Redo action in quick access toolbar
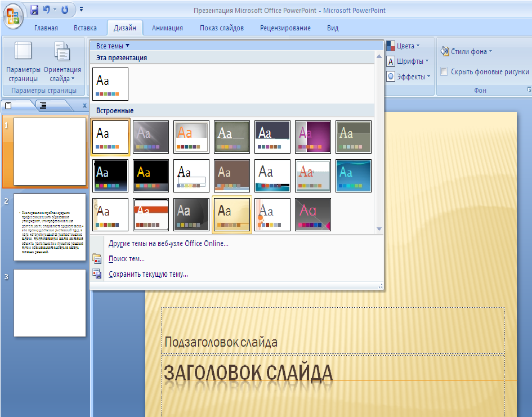532x417 pixels. [x=65, y=10]
